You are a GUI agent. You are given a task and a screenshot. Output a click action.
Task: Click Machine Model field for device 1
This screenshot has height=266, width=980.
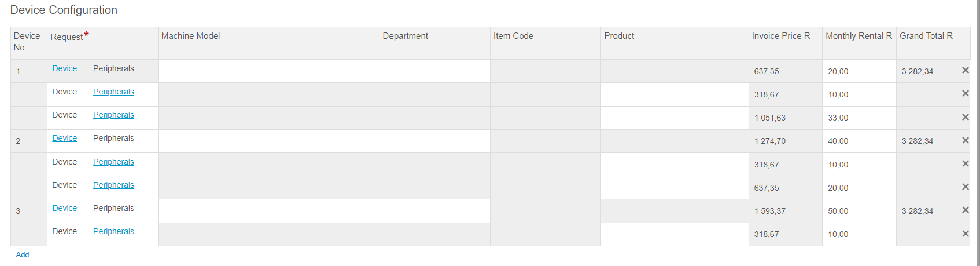[269, 71]
